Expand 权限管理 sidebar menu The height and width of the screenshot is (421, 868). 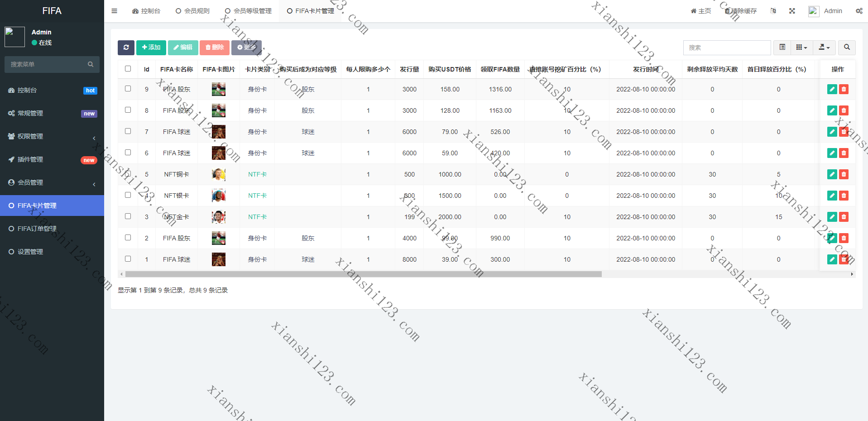point(52,136)
